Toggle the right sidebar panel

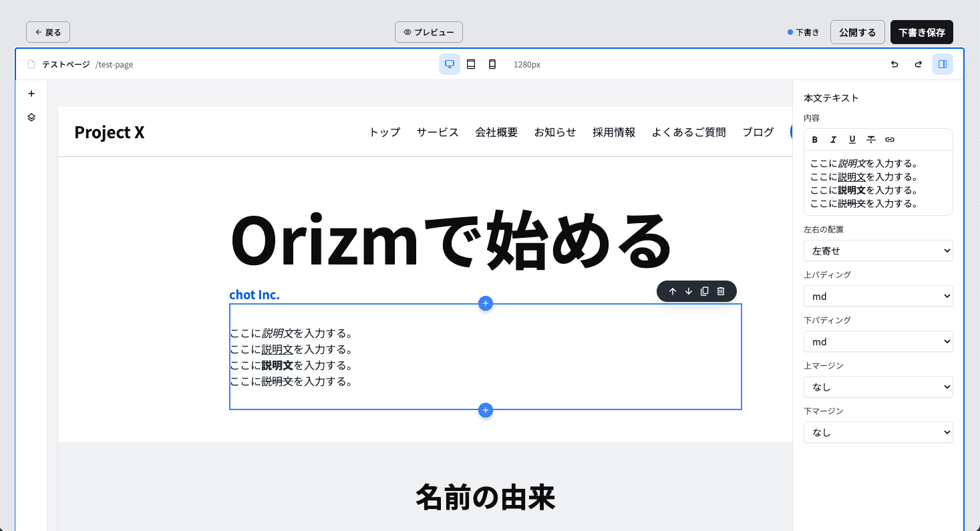pos(942,64)
